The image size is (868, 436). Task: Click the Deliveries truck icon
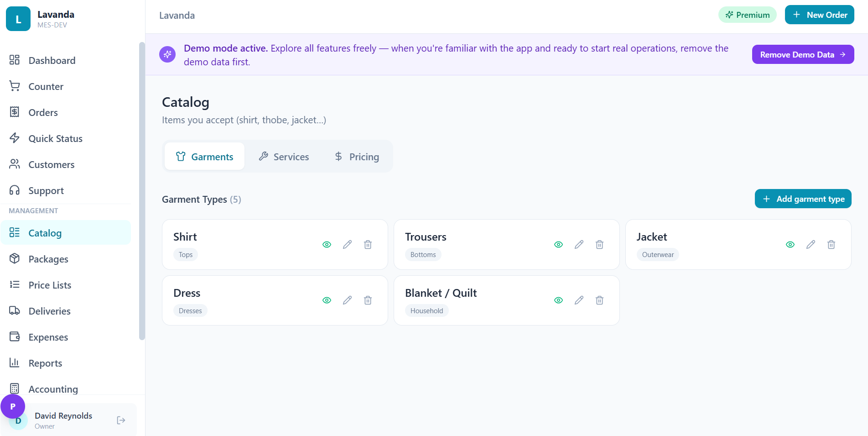(x=15, y=310)
